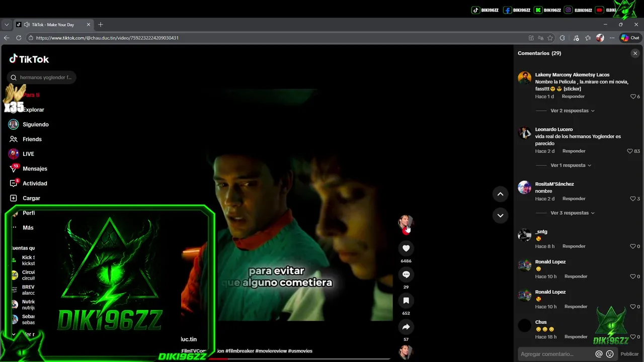Screen dimensions: 644x362
Task: Add page to favorites with the star
Action: pos(550,38)
